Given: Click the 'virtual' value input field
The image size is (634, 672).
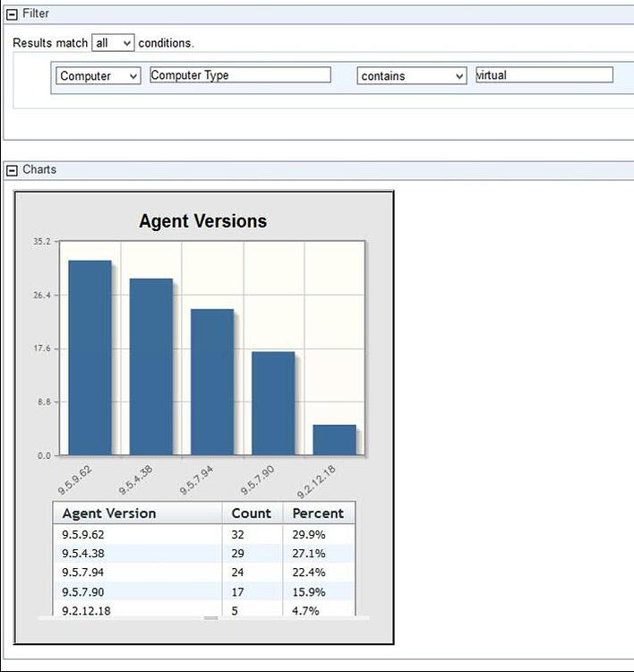Looking at the screenshot, I should point(544,75).
